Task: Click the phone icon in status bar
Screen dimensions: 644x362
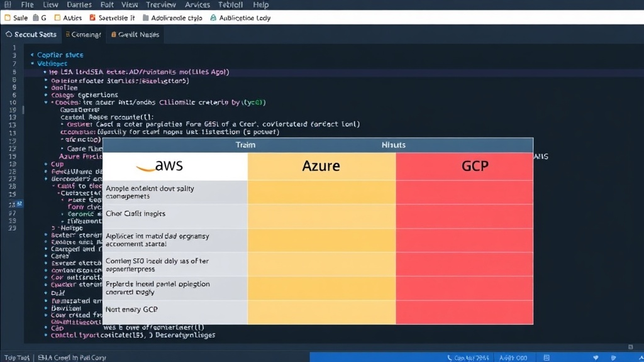Action: tap(449, 358)
